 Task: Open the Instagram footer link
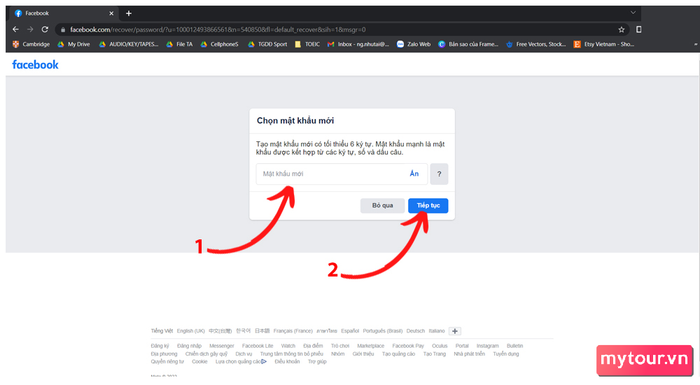[x=488, y=346]
